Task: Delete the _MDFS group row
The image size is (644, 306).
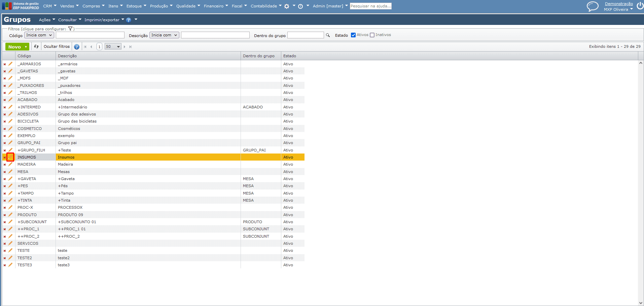Action: tap(5, 78)
